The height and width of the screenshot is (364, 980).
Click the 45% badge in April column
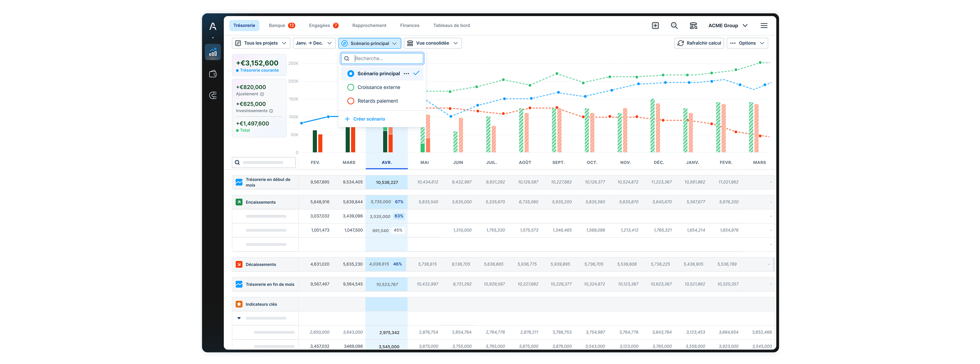click(x=398, y=230)
